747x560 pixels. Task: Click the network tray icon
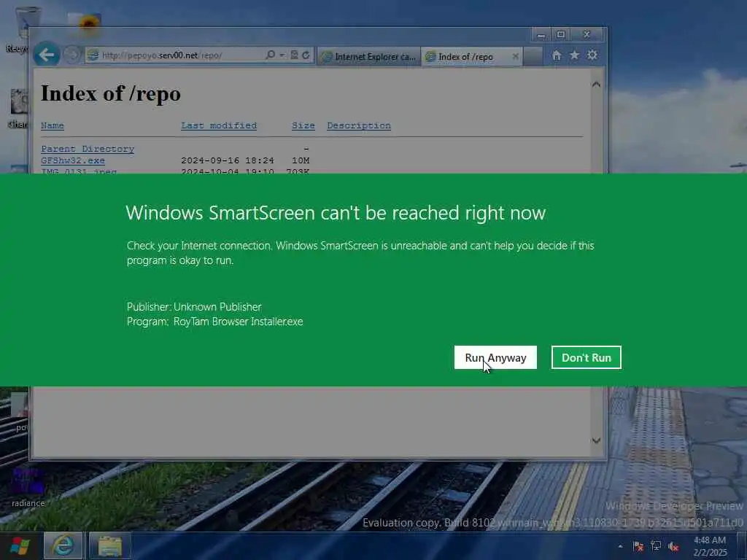[x=656, y=546]
